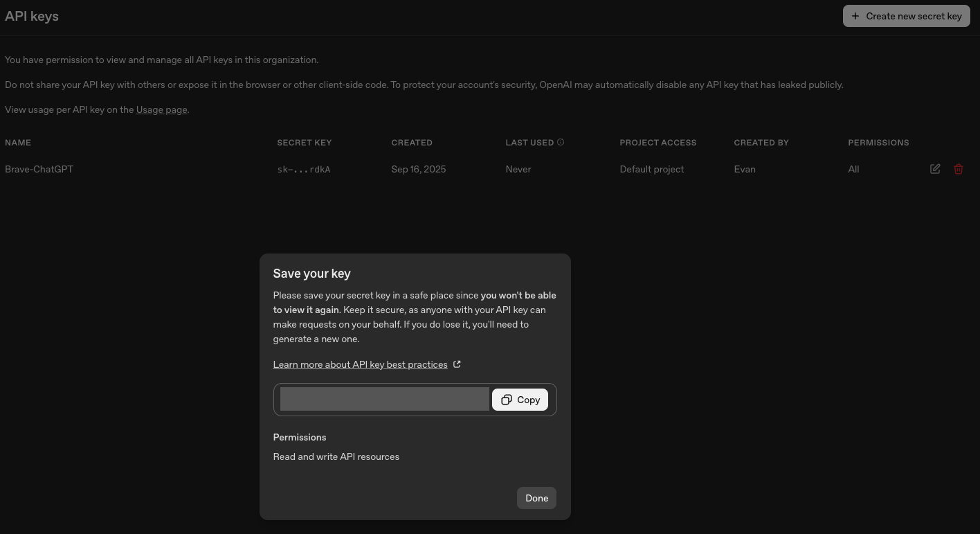Open the Usage page link
The width and height of the screenshot is (980, 534).
click(x=161, y=109)
